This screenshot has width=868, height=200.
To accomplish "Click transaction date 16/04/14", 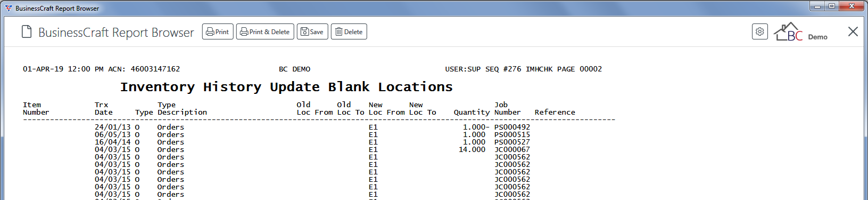I will click(112, 142).
